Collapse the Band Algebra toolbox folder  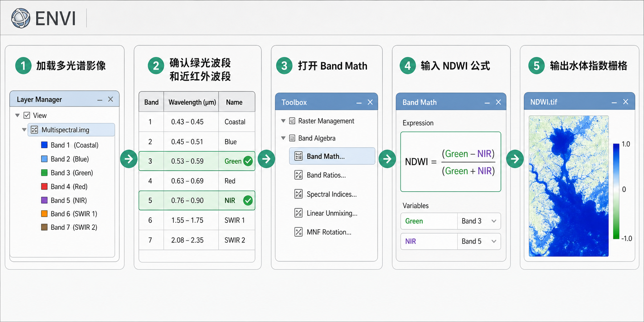(x=283, y=138)
